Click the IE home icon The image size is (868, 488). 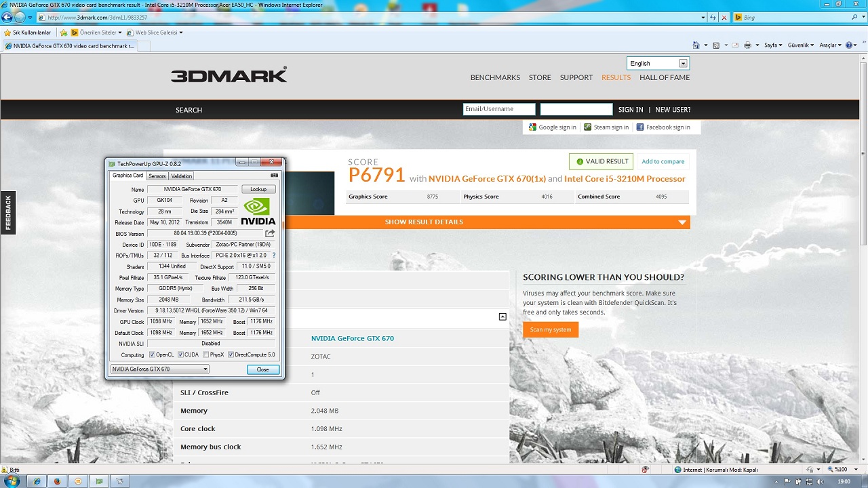[x=696, y=45]
